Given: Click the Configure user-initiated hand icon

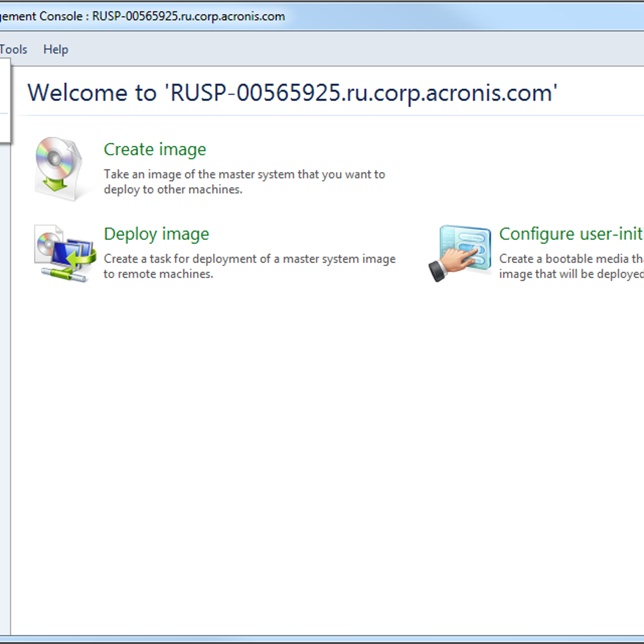Looking at the screenshot, I should point(460,253).
